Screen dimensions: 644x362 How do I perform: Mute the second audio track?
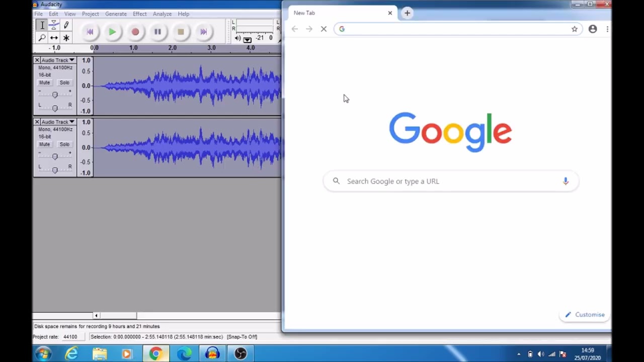44,144
